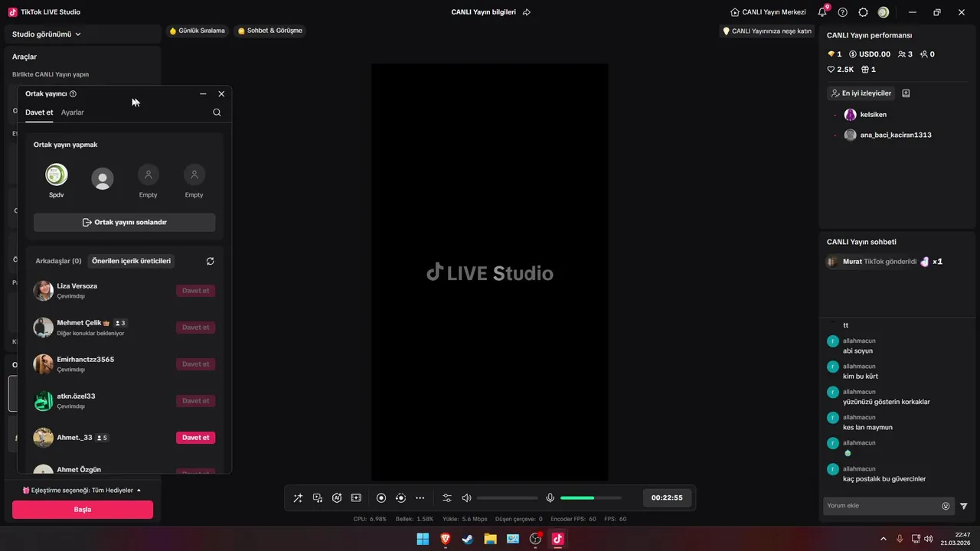Open CANLI Yayın bilgileri
The width and height of the screenshot is (980, 551).
point(484,12)
